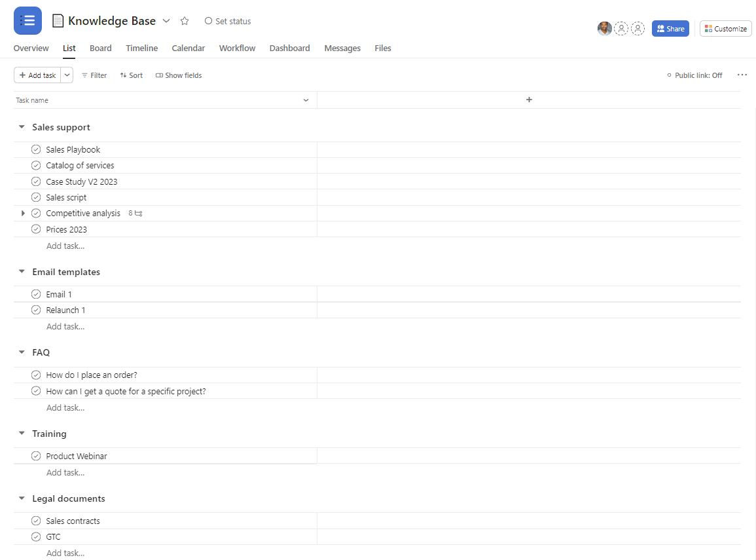Mark Sales Playbook task as complete
The image size is (756, 560).
tap(36, 150)
